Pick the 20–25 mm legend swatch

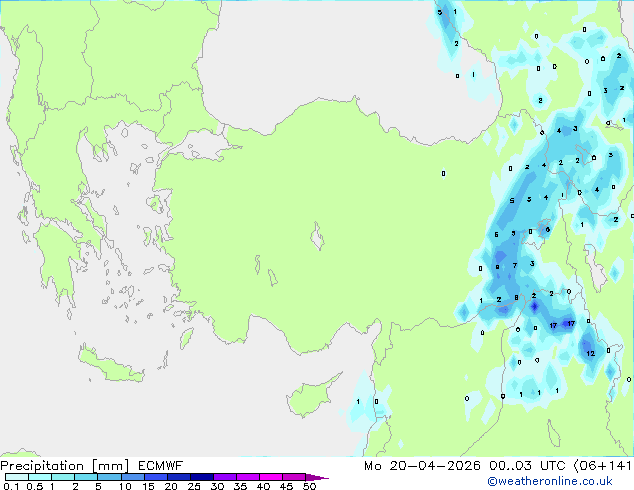178,477
